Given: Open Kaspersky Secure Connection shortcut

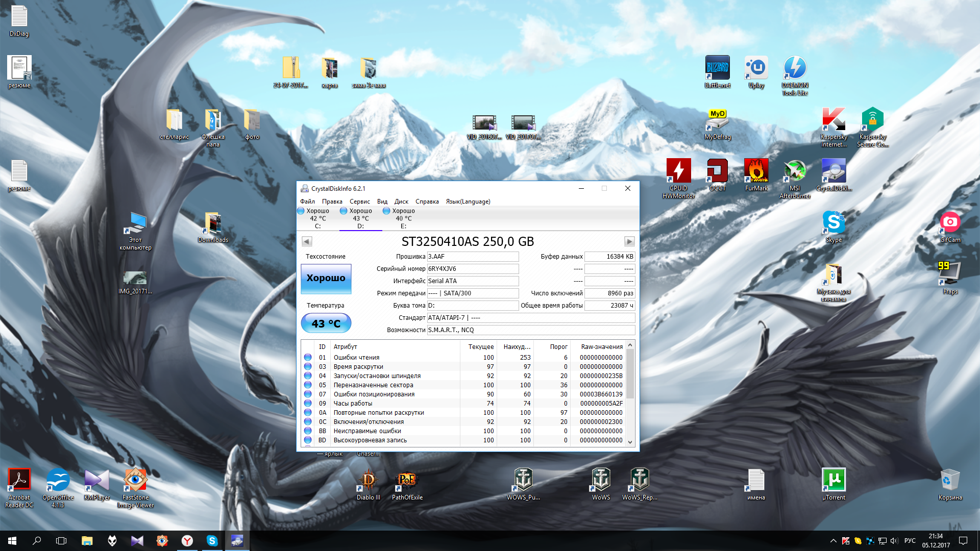Looking at the screenshot, I should [872, 127].
